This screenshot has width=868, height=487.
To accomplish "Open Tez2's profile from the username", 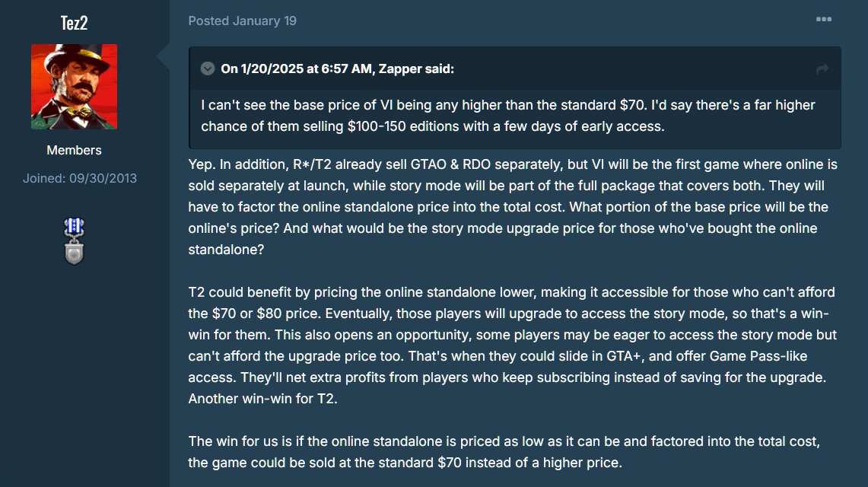I will point(75,23).
